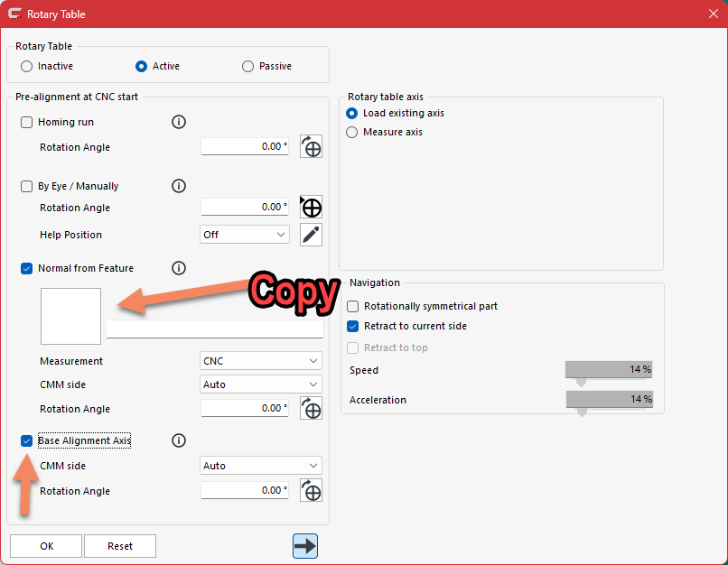Open By Eye / Manually info icon
Image resolution: width=728 pixels, height=565 pixels.
tap(179, 186)
